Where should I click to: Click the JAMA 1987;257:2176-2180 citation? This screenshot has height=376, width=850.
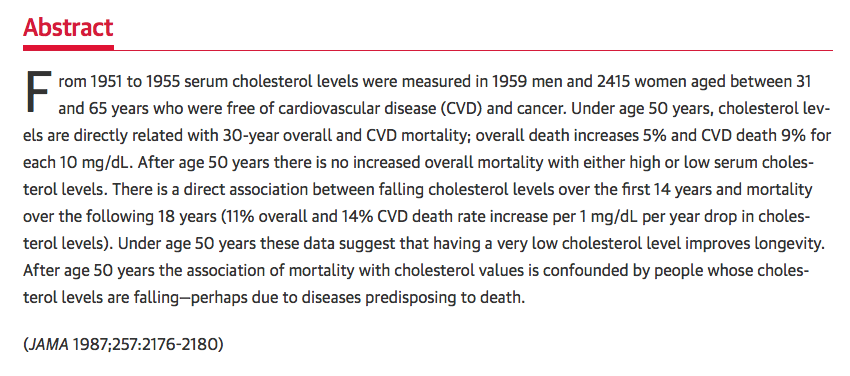tap(124, 345)
